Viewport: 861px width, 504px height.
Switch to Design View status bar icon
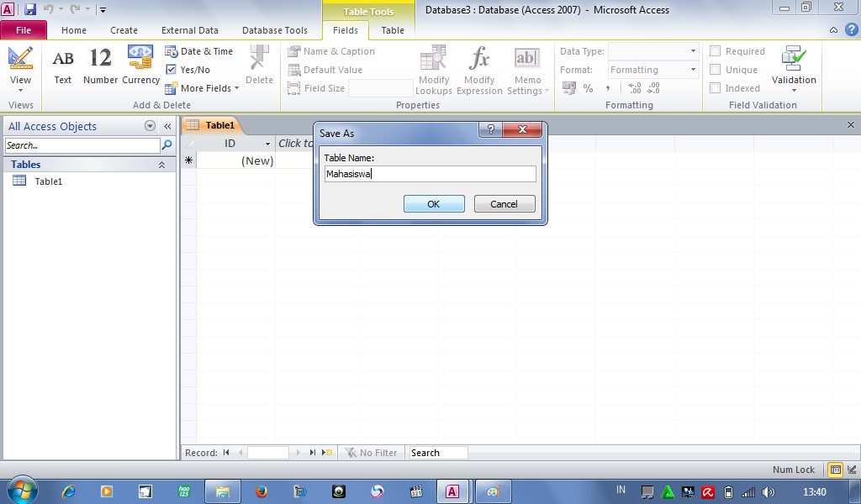pyautogui.click(x=852, y=470)
